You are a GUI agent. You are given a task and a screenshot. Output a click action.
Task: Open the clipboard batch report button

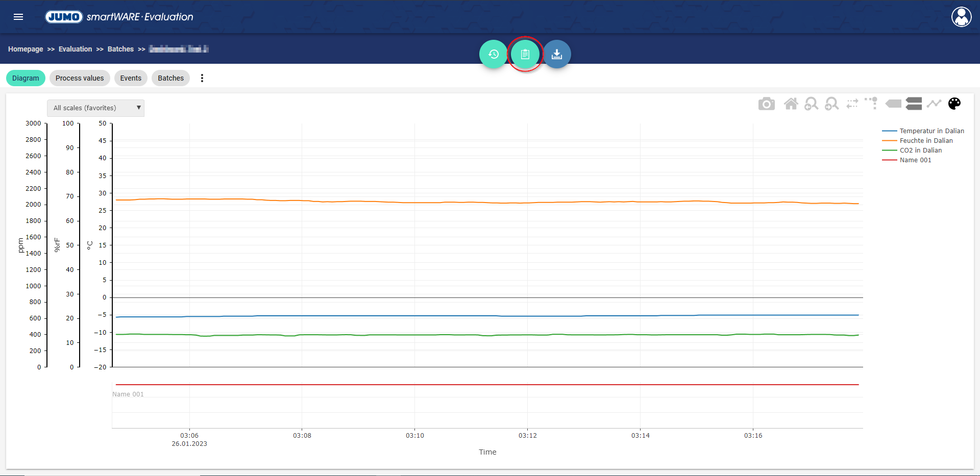click(525, 54)
